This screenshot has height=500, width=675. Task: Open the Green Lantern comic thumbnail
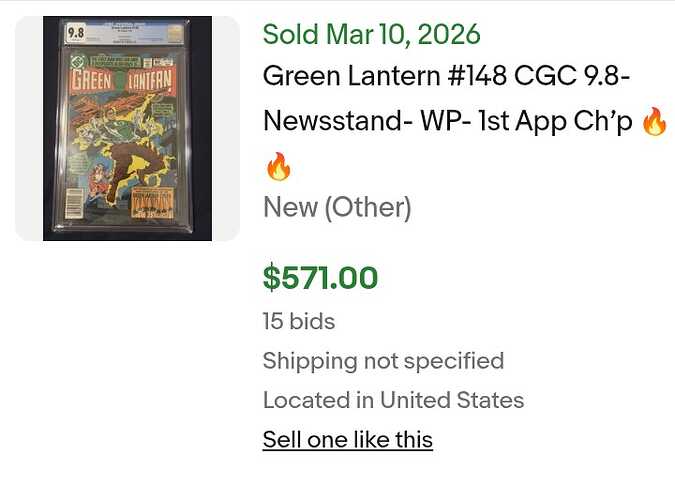tap(127, 128)
